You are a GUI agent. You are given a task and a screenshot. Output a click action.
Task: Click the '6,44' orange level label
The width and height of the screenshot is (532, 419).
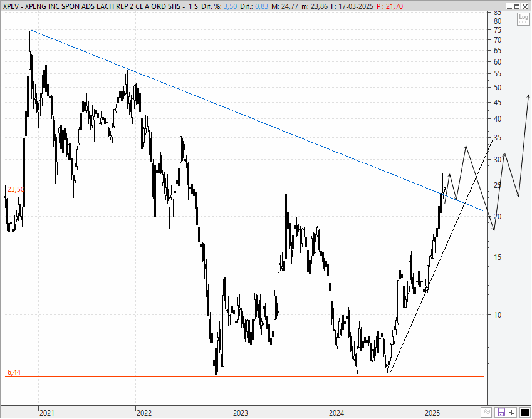tap(14, 372)
